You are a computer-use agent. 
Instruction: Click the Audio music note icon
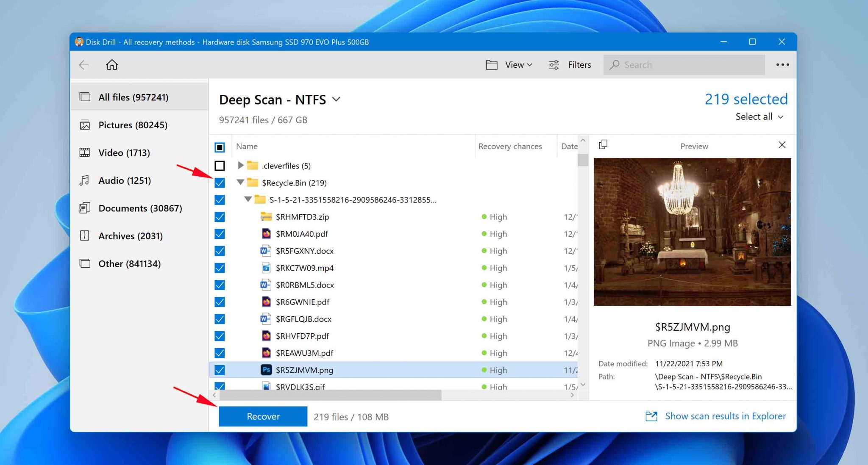tap(85, 180)
